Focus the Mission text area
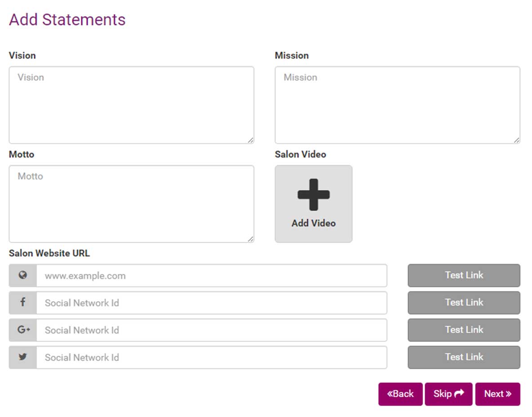 tap(397, 105)
